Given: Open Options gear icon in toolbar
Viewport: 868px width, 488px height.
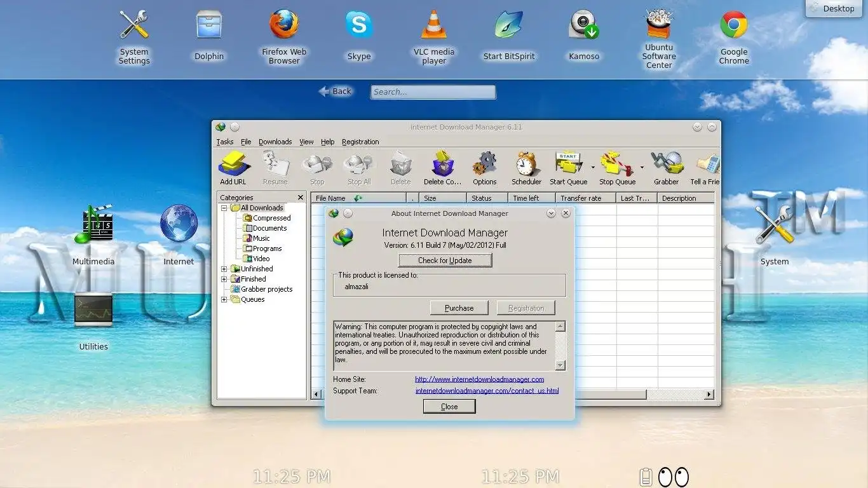Looking at the screenshot, I should pyautogui.click(x=485, y=164).
